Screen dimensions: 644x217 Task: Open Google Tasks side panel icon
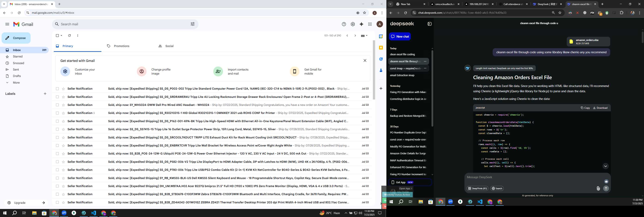pyautogui.click(x=381, y=59)
